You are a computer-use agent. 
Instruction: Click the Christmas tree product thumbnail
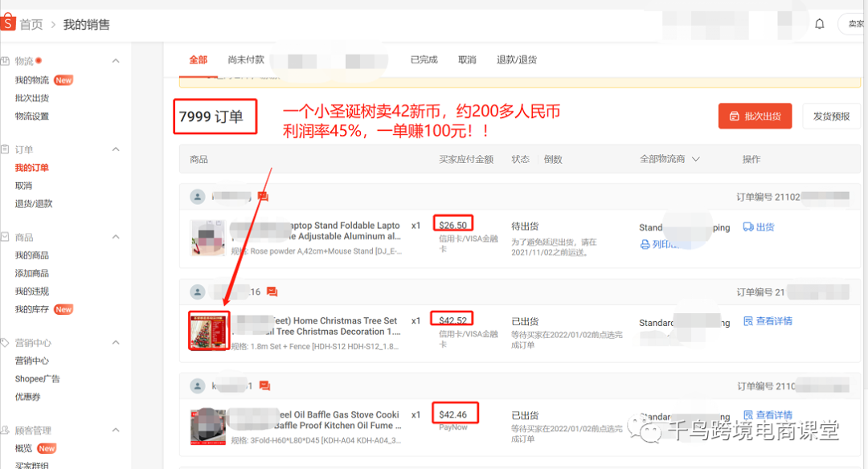coord(208,330)
